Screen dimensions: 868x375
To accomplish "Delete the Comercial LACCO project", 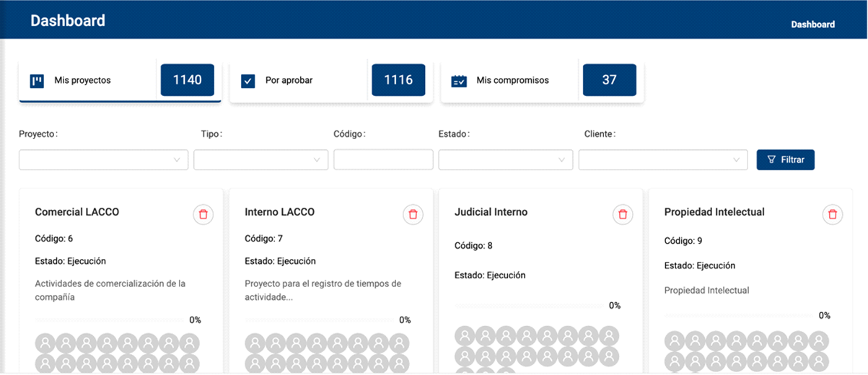I will point(203,214).
